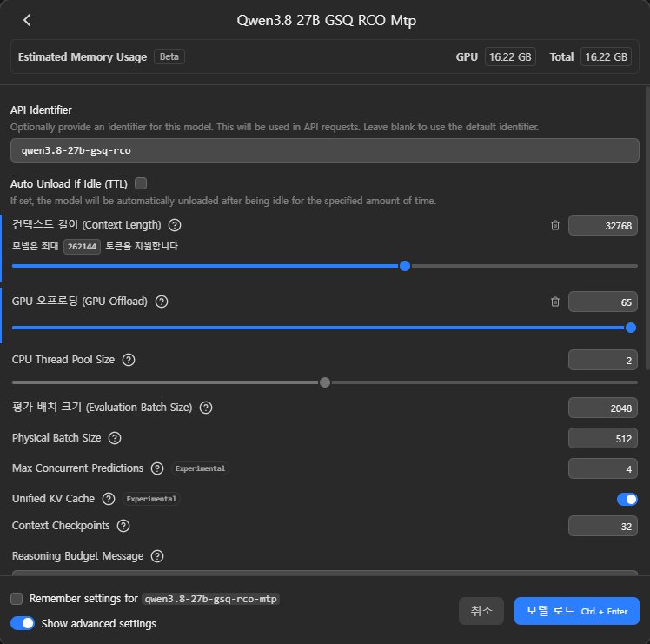Adjust the GPU Offload slider handle
This screenshot has height=644, width=650.
pos(631,328)
